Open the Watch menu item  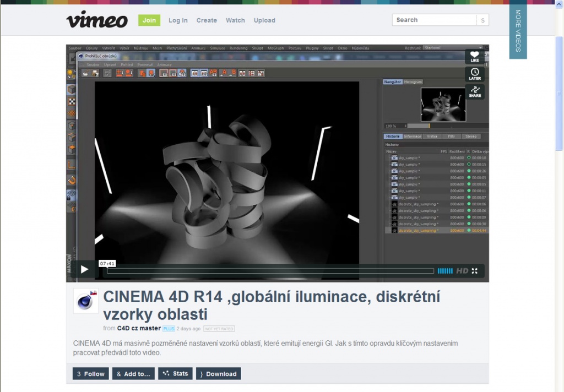235,20
